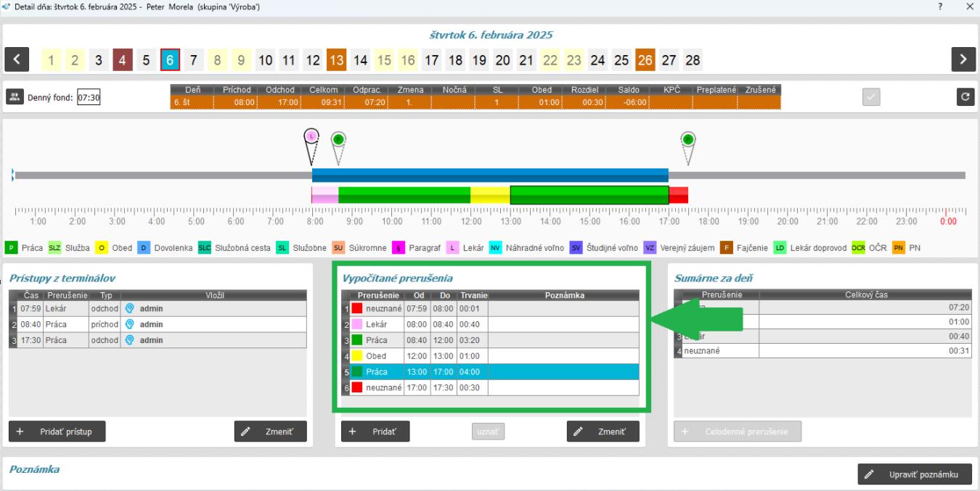The width and height of the screenshot is (980, 491).
Task: Click the green Práca legend icon
Action: point(12,248)
